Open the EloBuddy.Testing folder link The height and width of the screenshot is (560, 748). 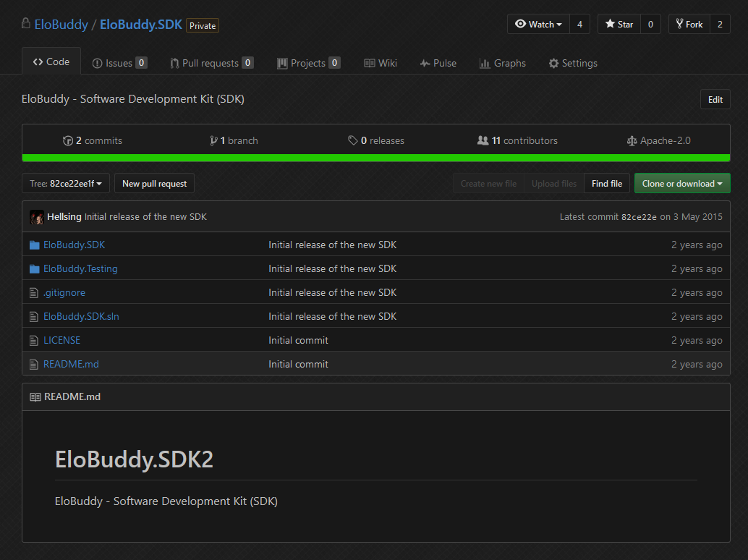(80, 268)
